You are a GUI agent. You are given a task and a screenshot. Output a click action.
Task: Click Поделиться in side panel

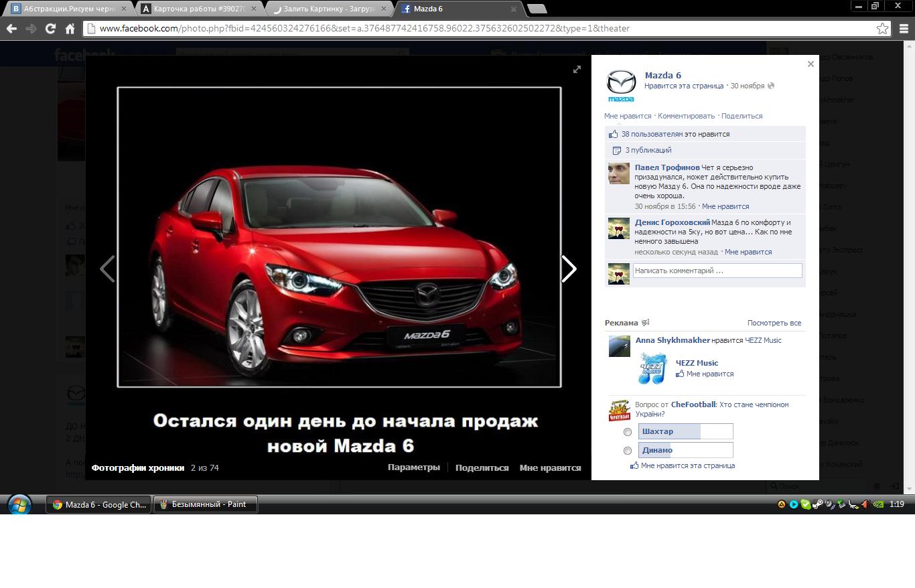pyautogui.click(x=742, y=116)
